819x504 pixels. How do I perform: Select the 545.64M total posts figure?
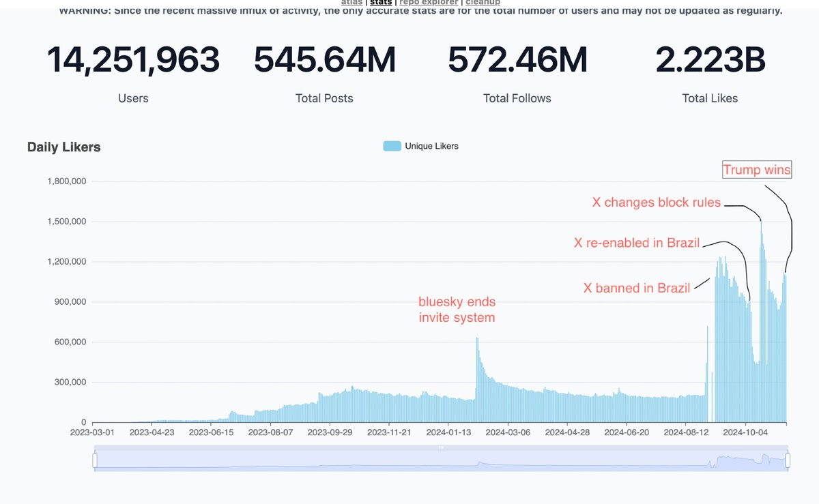coord(325,60)
